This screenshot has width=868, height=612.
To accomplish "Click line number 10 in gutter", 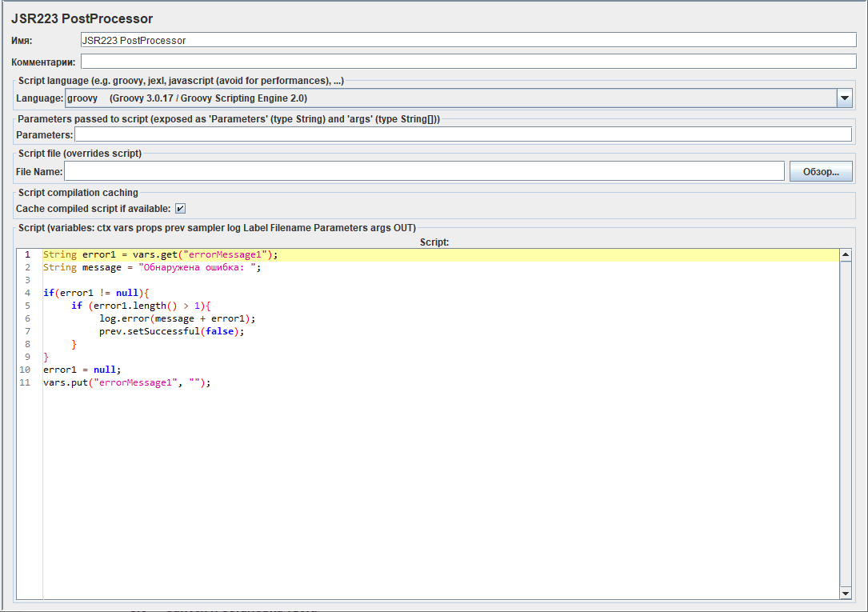I will click(x=25, y=370).
